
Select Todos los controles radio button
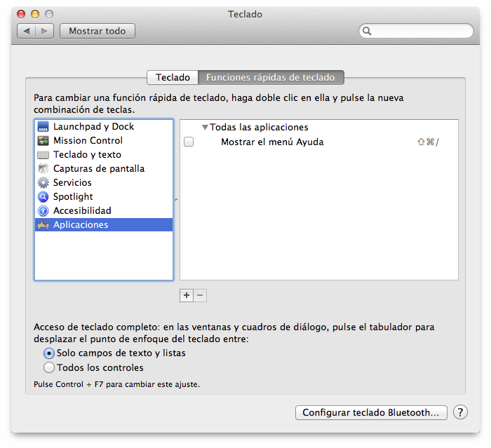[49, 367]
